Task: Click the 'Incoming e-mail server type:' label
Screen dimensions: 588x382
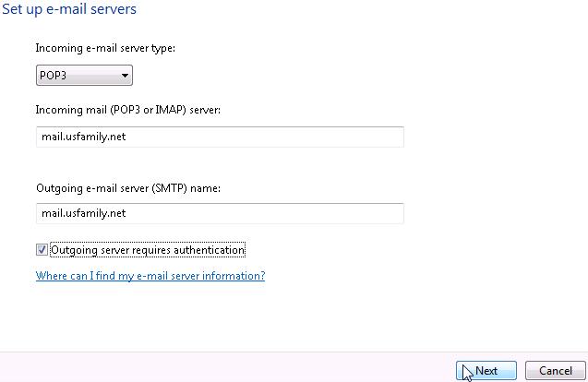Action: pos(105,48)
